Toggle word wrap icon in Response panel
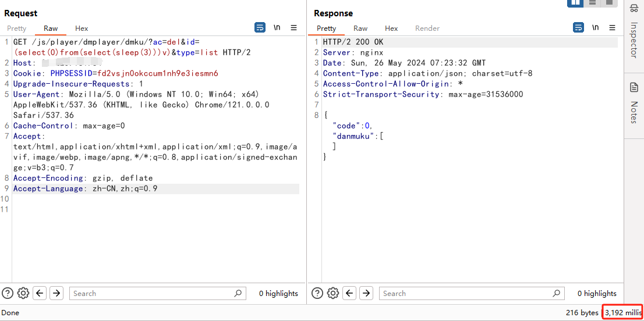The height and width of the screenshot is (321, 644). tap(578, 28)
